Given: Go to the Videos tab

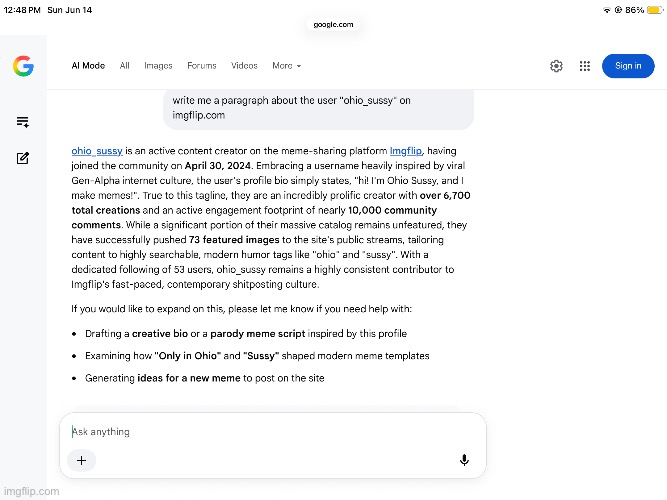Looking at the screenshot, I should 244,66.
